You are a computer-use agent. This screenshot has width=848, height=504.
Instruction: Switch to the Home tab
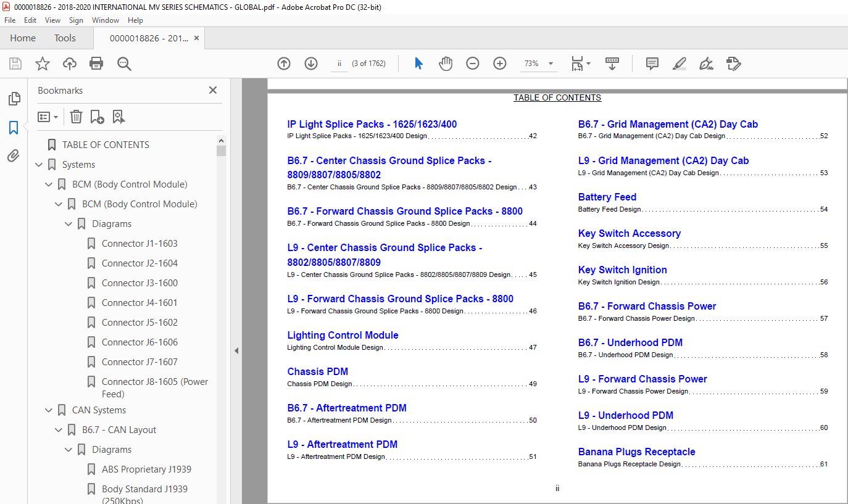[x=23, y=38]
